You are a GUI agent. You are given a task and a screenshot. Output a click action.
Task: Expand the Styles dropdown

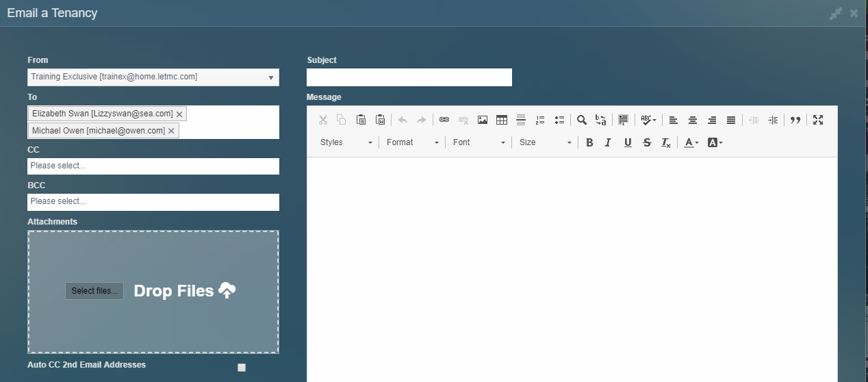point(346,142)
